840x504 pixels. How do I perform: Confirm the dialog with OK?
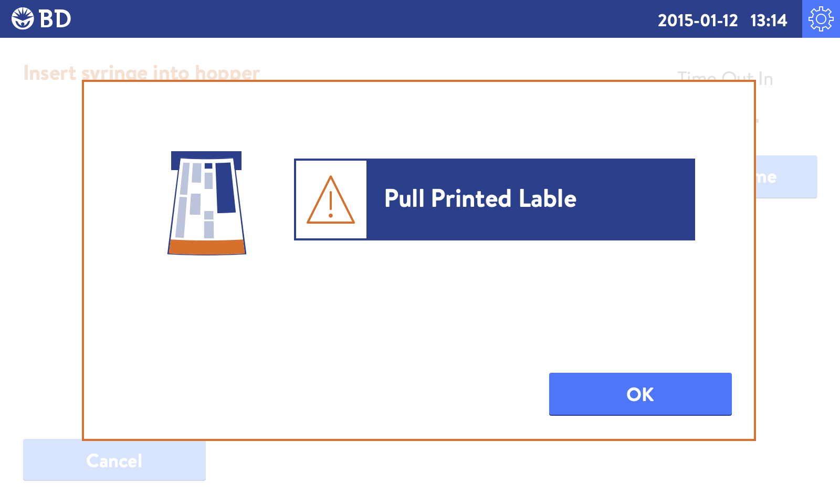(640, 394)
